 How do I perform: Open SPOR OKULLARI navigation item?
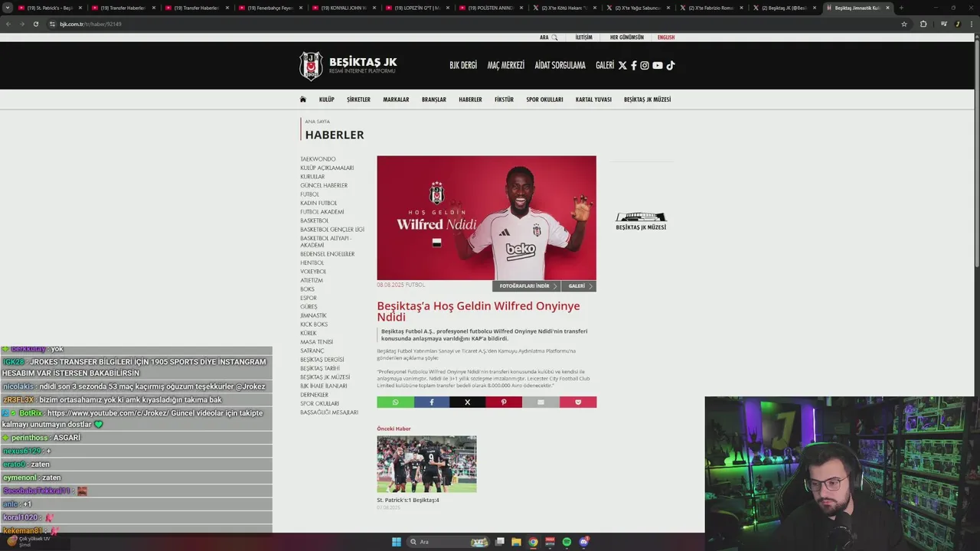pos(544,99)
